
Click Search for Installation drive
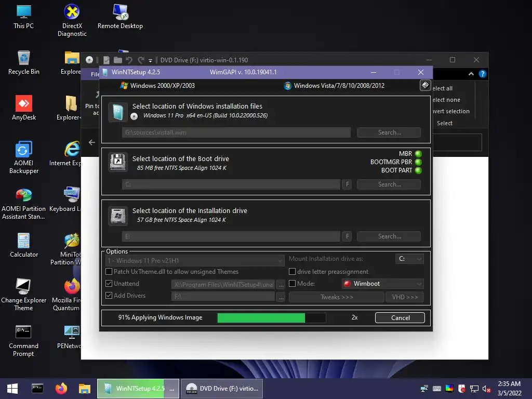click(389, 236)
